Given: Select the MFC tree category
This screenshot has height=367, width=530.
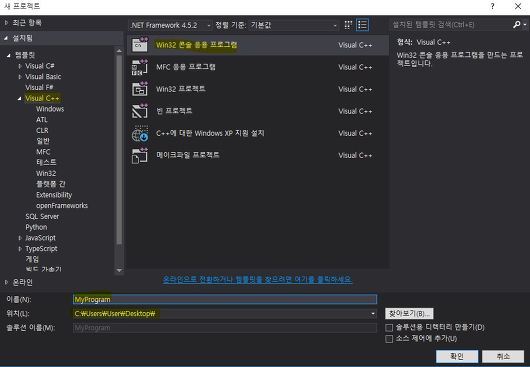Looking at the screenshot, I should (43, 152).
